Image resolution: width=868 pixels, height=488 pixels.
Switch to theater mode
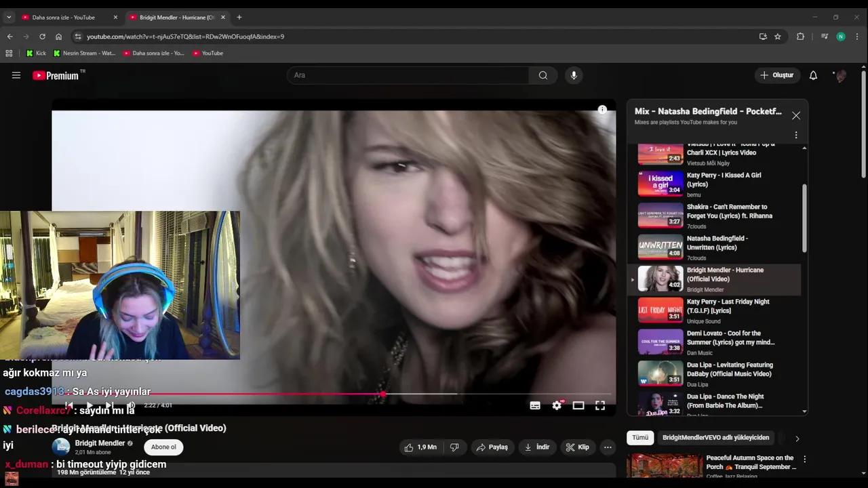coord(578,405)
